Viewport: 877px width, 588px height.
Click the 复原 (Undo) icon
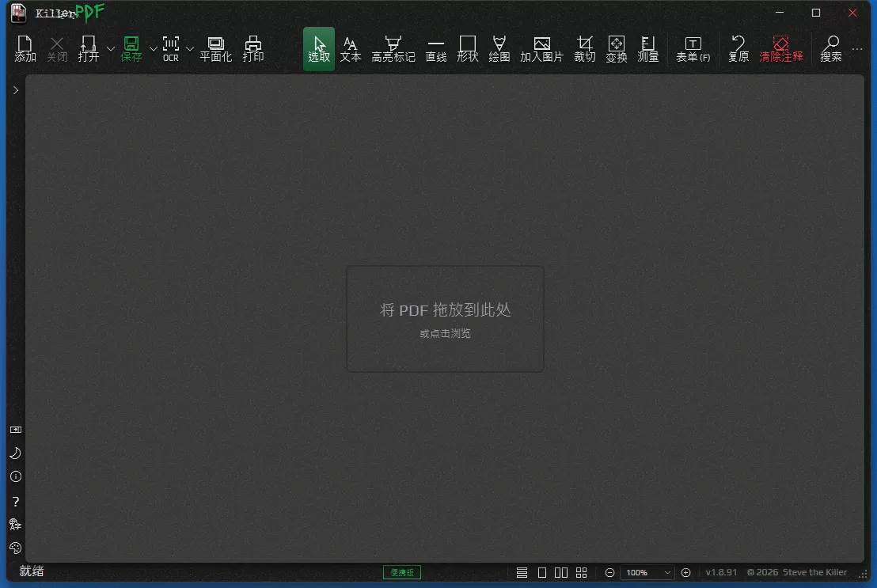pyautogui.click(x=738, y=49)
